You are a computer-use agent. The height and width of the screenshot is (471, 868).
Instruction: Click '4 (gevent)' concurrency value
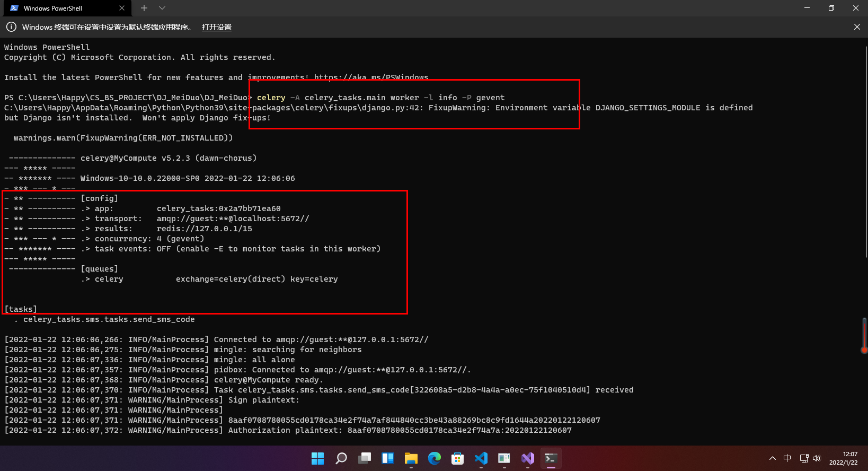(x=181, y=239)
